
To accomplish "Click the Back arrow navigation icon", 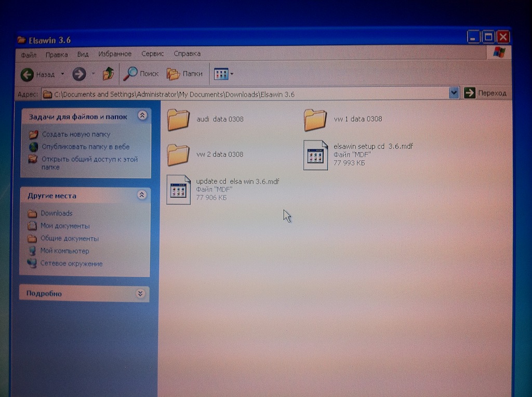I will coord(27,75).
